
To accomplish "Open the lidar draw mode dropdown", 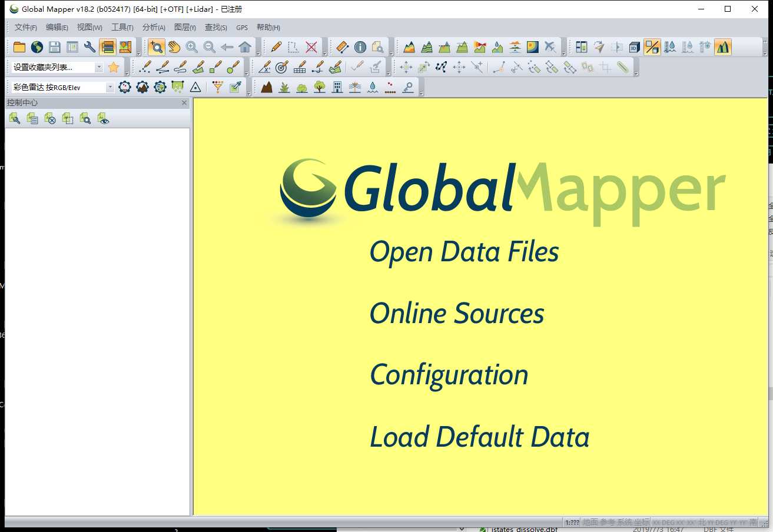I will point(110,87).
